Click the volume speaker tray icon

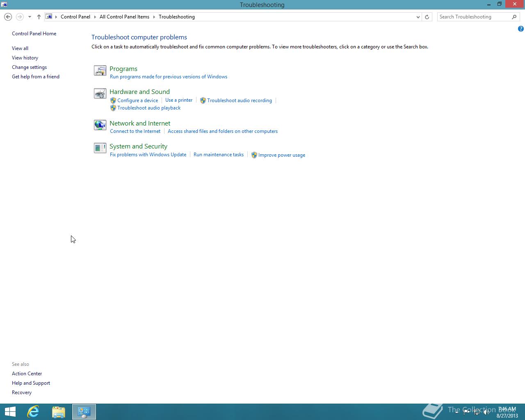click(x=486, y=412)
